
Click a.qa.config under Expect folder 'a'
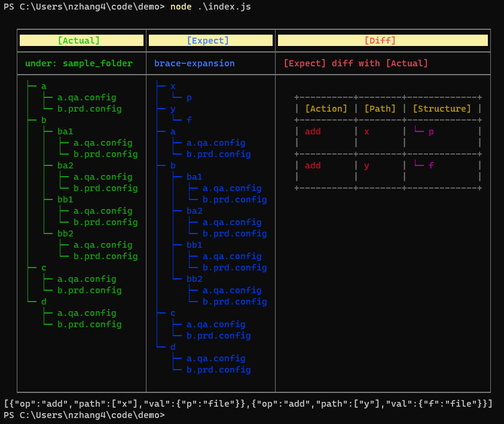tap(216, 143)
